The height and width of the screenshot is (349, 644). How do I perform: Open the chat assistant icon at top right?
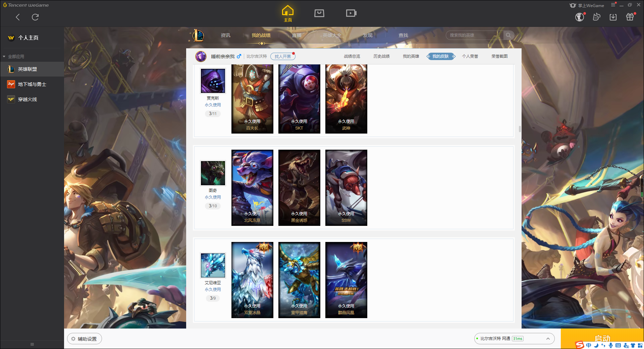[x=596, y=17]
